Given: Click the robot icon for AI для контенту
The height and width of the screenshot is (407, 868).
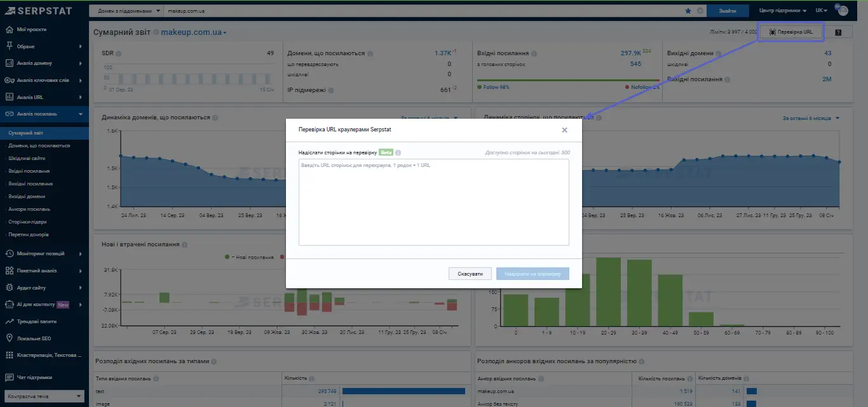Looking at the screenshot, I should click(x=9, y=305).
